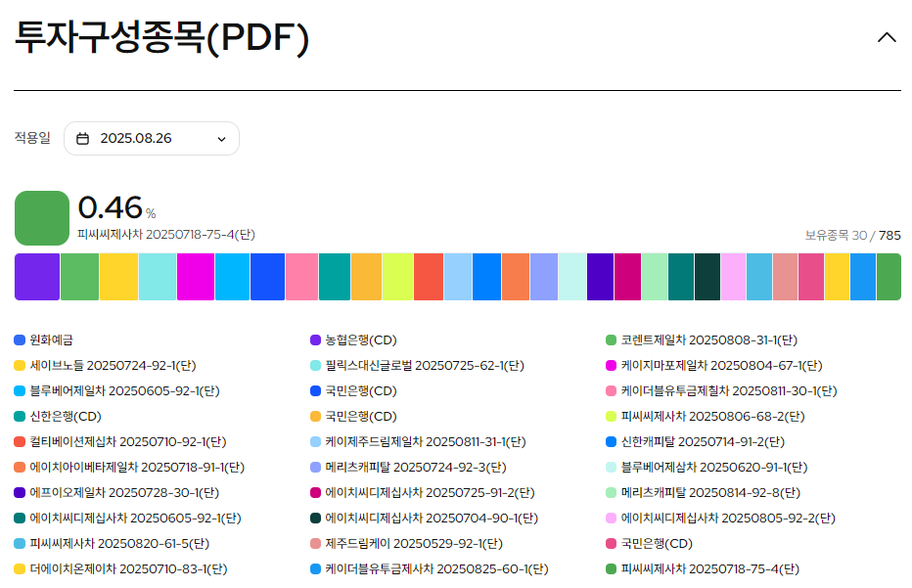This screenshot has width=912, height=588.
Task: Click 국민은행(CD) entry with blue dot
Action: pos(353,390)
